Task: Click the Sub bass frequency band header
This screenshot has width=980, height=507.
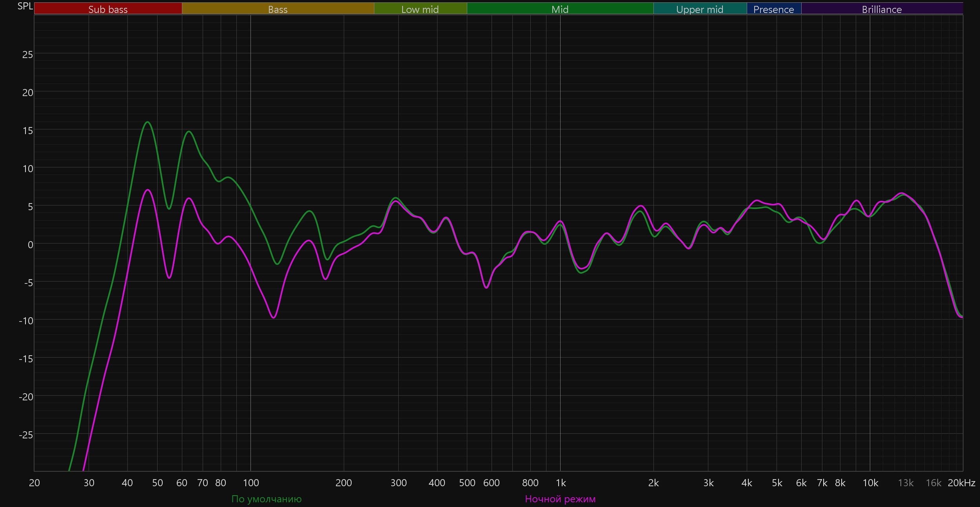Action: [x=108, y=9]
